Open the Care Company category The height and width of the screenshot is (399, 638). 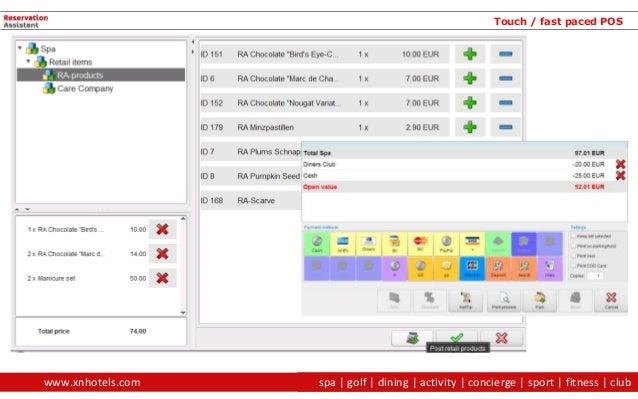tap(85, 88)
